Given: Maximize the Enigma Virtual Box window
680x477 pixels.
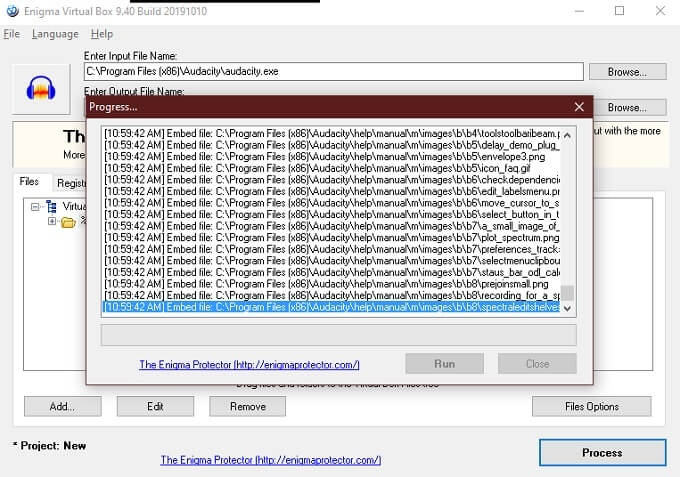Looking at the screenshot, I should coord(620,11).
